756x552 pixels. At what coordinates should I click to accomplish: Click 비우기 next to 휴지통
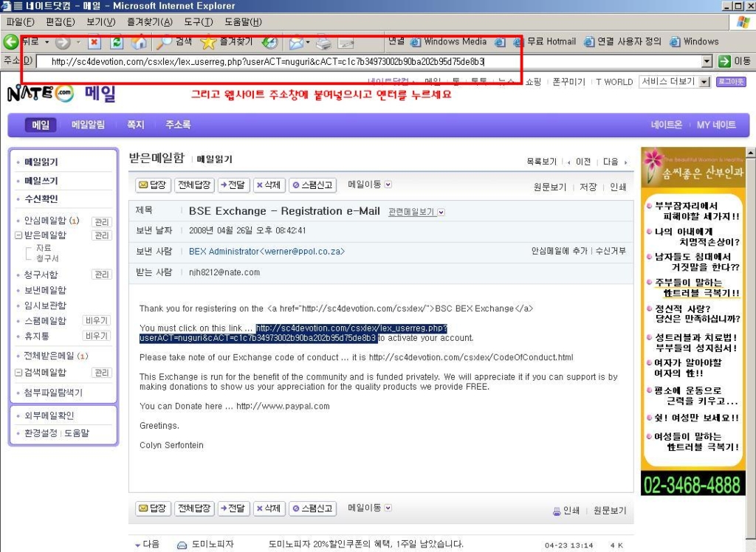[97, 336]
